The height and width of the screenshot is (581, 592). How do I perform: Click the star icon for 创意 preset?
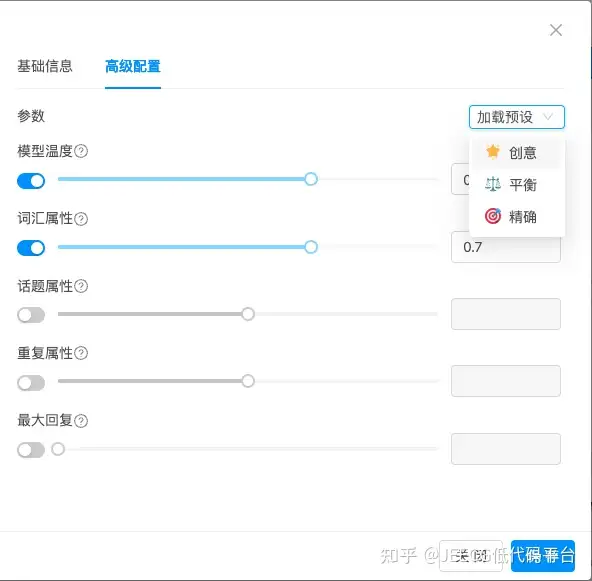[x=492, y=152]
